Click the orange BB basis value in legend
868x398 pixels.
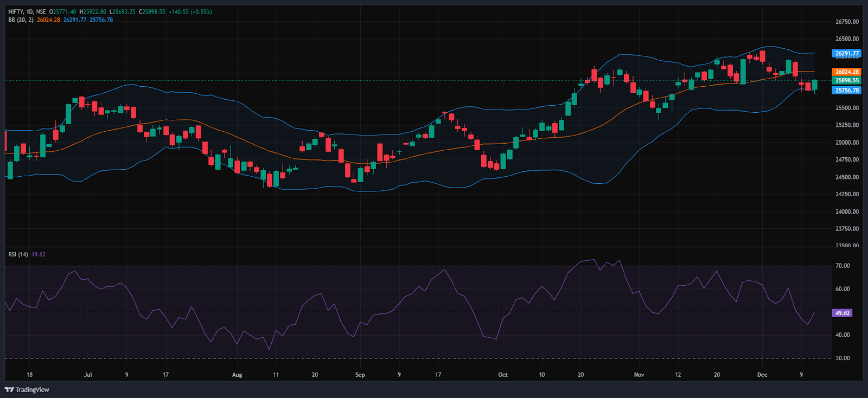click(x=48, y=20)
